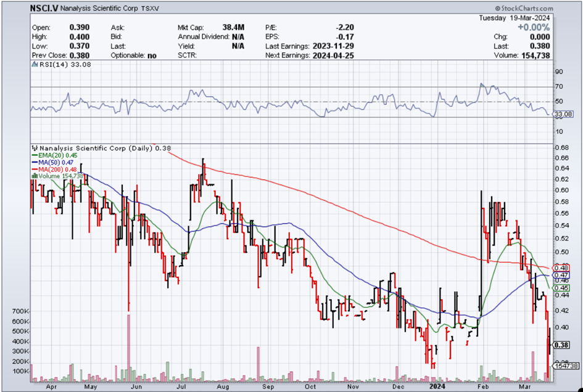Click the Nanalysis Scientific Corp (Daily) legend entry

(105, 148)
